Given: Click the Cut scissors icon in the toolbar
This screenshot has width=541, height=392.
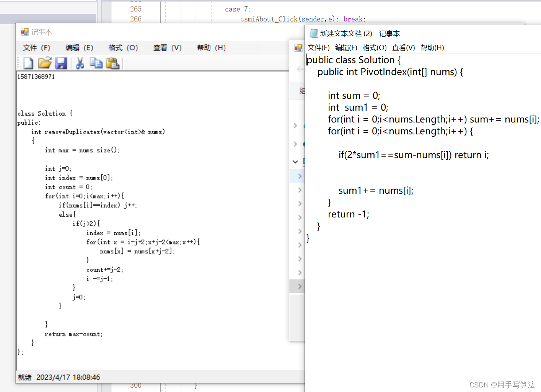Looking at the screenshot, I should coord(80,63).
